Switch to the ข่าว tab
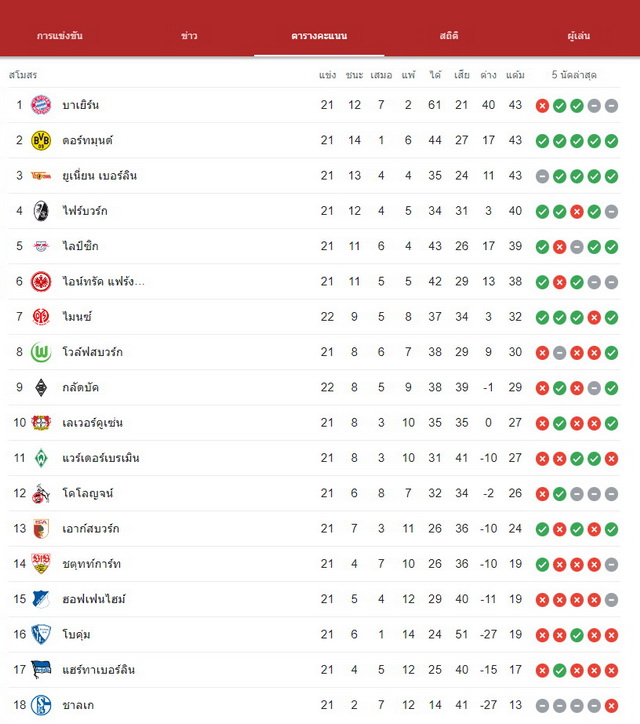 189,36
